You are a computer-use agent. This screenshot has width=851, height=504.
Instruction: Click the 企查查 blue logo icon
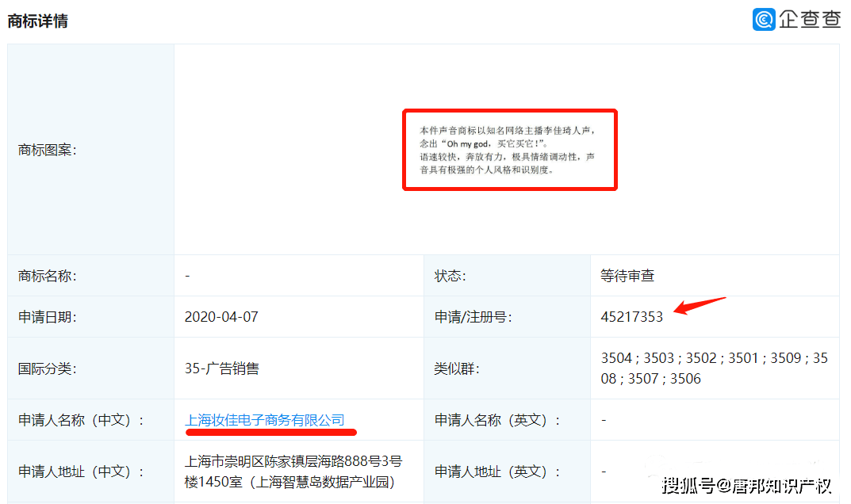click(x=764, y=19)
